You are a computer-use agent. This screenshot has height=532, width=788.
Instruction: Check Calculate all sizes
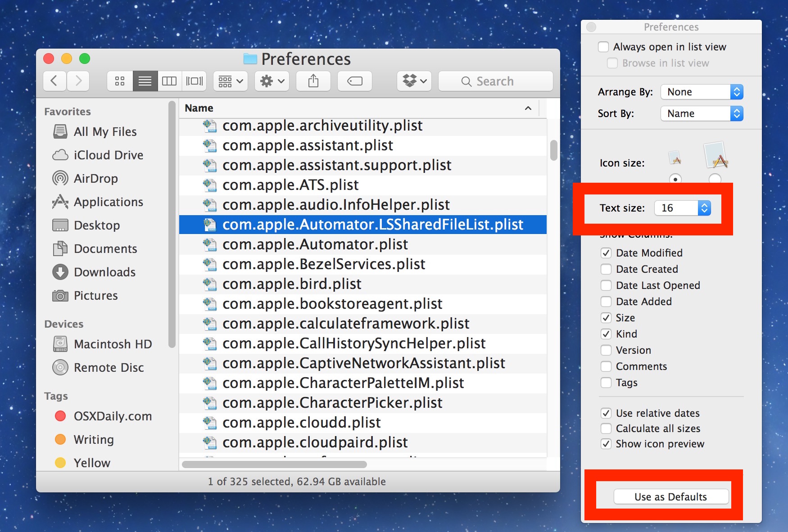click(x=606, y=428)
